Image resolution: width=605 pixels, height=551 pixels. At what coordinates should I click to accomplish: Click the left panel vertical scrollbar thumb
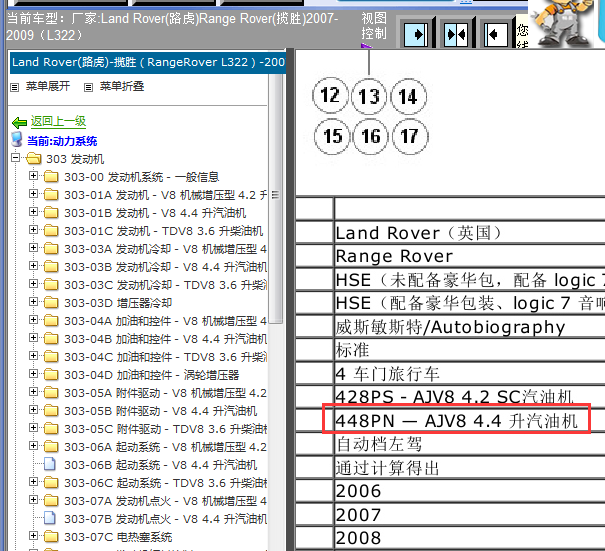pyautogui.click(x=275, y=199)
